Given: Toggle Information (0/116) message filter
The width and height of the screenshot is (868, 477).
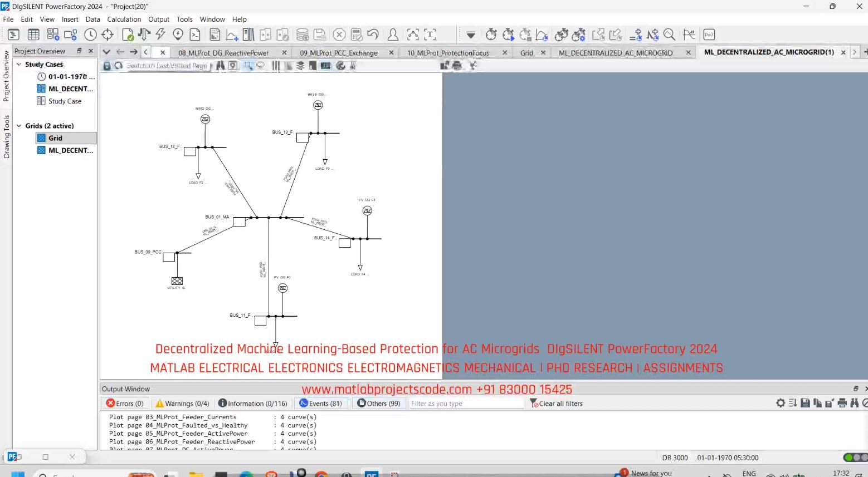Looking at the screenshot, I should click(253, 404).
